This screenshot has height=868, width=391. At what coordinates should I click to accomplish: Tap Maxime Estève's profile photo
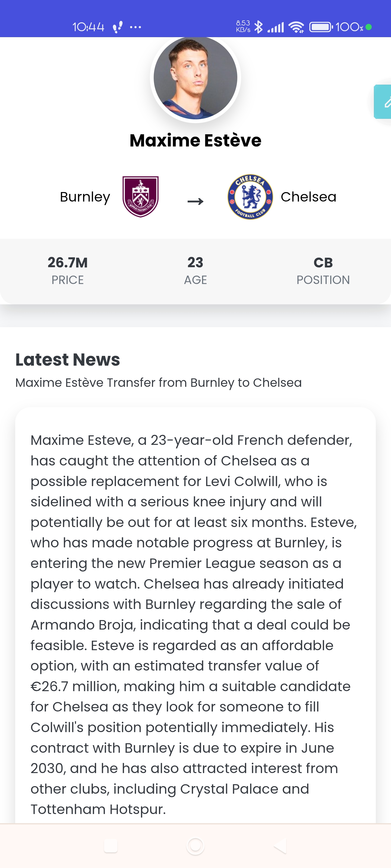[x=195, y=78]
